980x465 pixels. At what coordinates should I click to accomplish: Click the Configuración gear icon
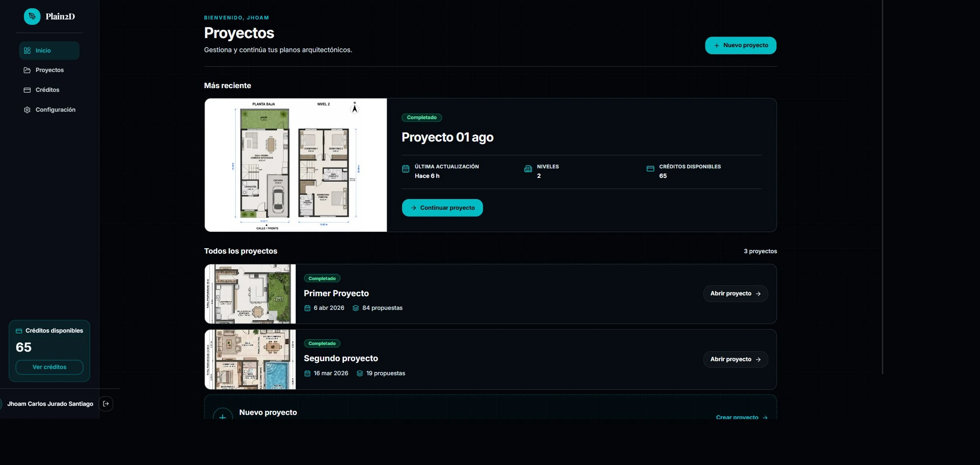point(27,110)
